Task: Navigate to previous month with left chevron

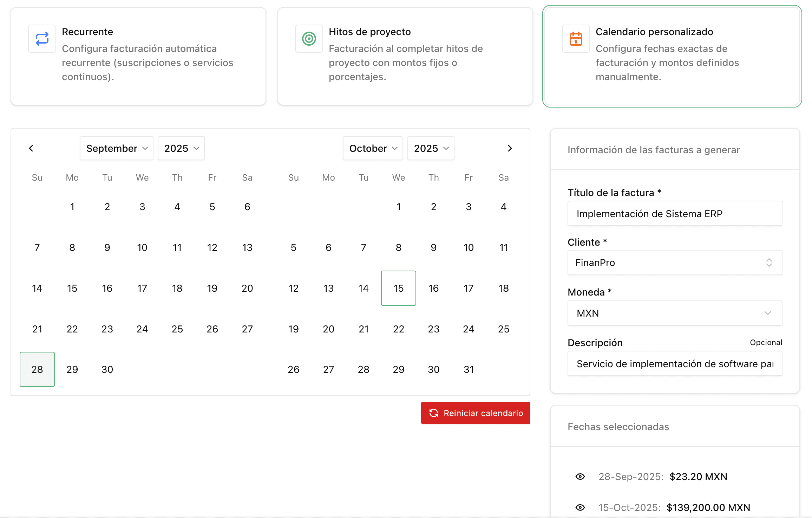Action: tap(31, 148)
